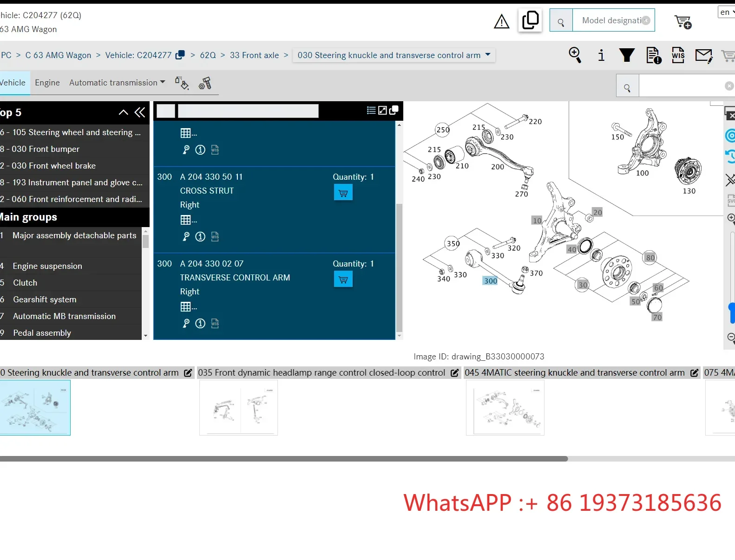Select 030 Front wheel brake entry
The image size is (735, 560).
point(75,166)
